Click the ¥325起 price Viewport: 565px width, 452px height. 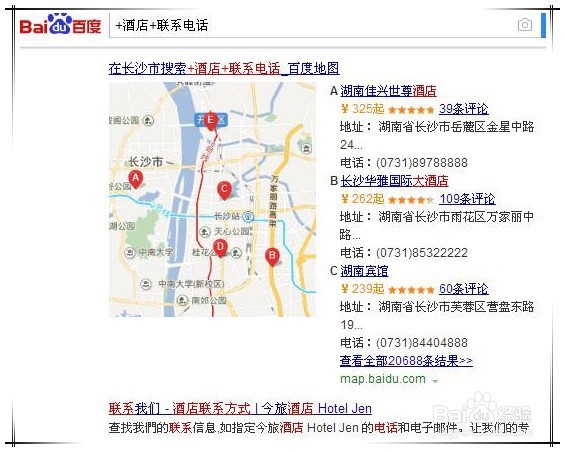pyautogui.click(x=362, y=109)
